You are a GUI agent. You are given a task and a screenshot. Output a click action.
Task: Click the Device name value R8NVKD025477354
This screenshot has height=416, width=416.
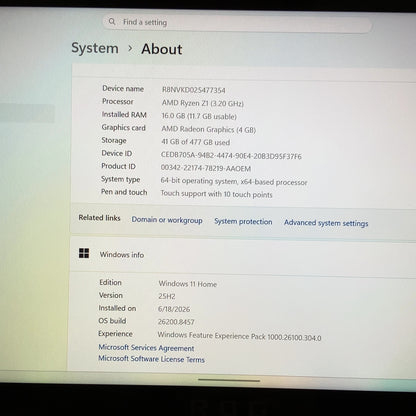point(194,90)
